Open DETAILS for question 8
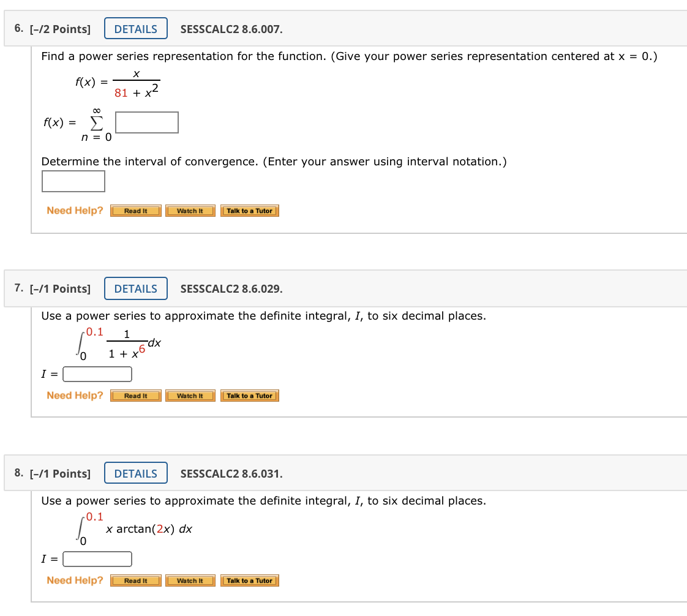This screenshot has width=687, height=616. (x=136, y=473)
